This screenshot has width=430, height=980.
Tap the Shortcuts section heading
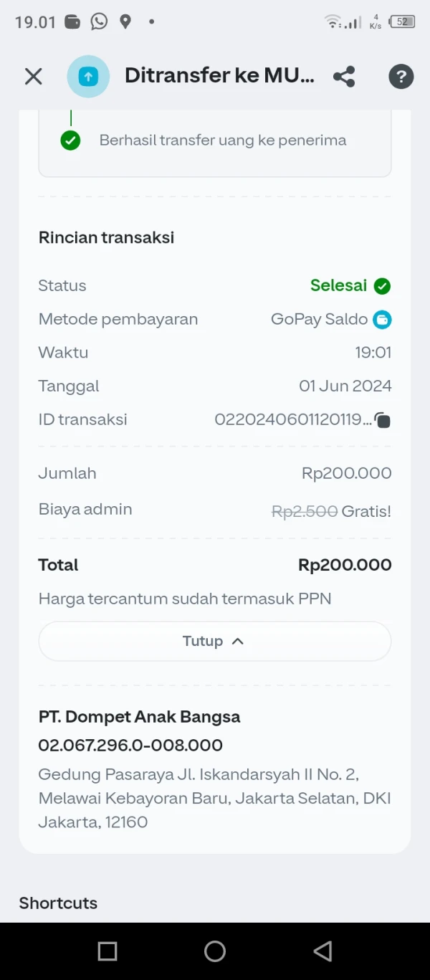click(58, 903)
